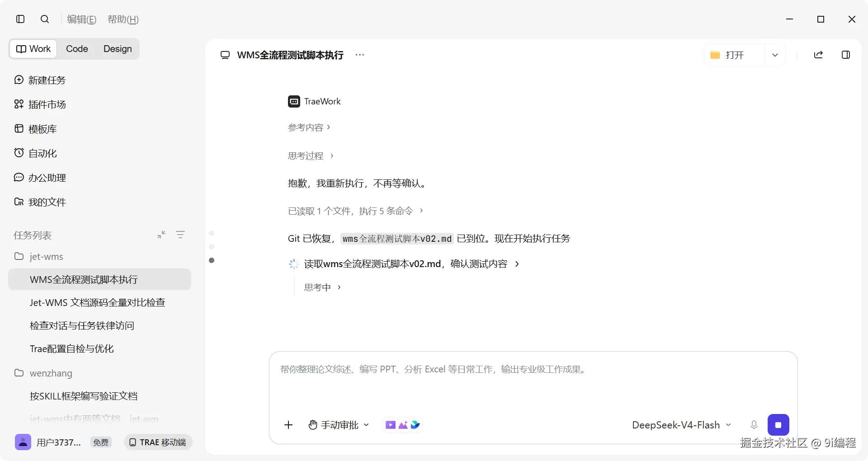Click the middle conversation navigation dot

point(212,247)
